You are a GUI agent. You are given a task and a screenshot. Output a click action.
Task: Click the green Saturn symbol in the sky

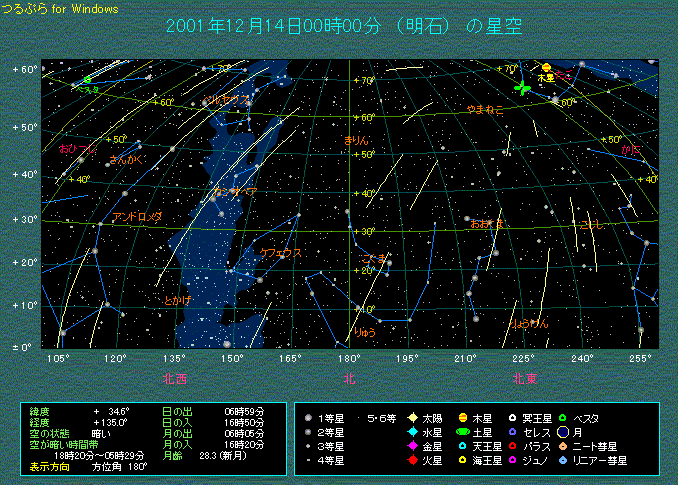(521, 89)
